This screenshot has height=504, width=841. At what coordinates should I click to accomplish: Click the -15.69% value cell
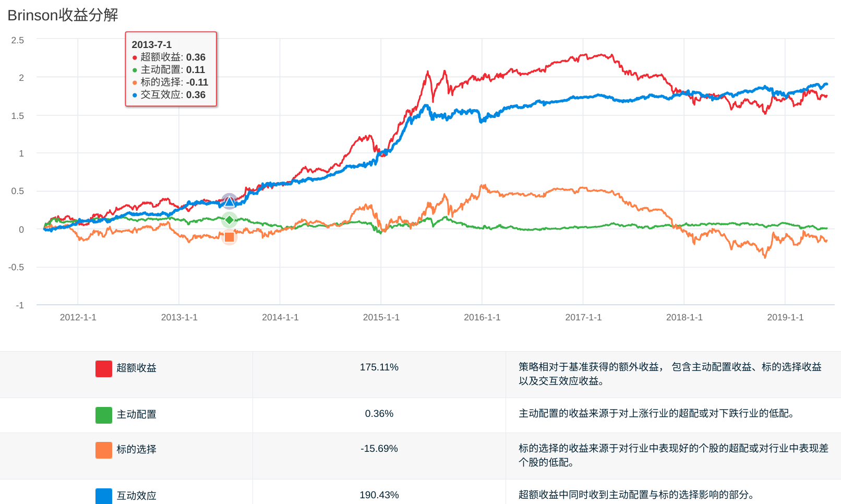coord(379,449)
